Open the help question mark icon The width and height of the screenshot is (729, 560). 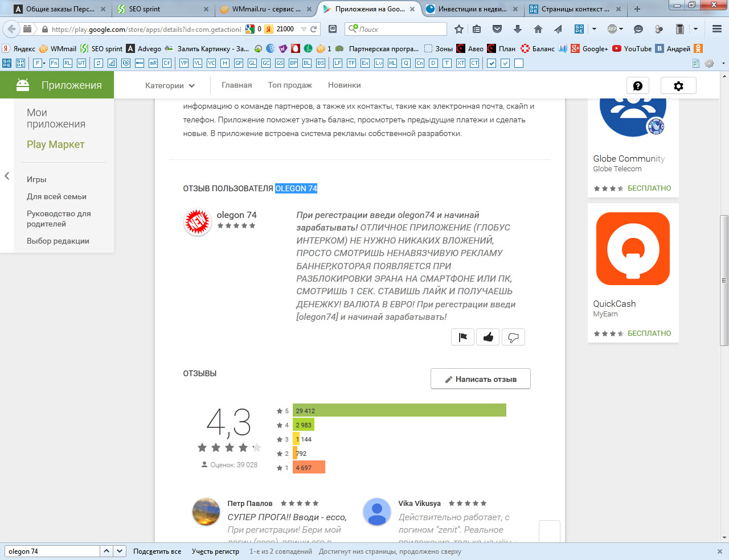click(638, 85)
